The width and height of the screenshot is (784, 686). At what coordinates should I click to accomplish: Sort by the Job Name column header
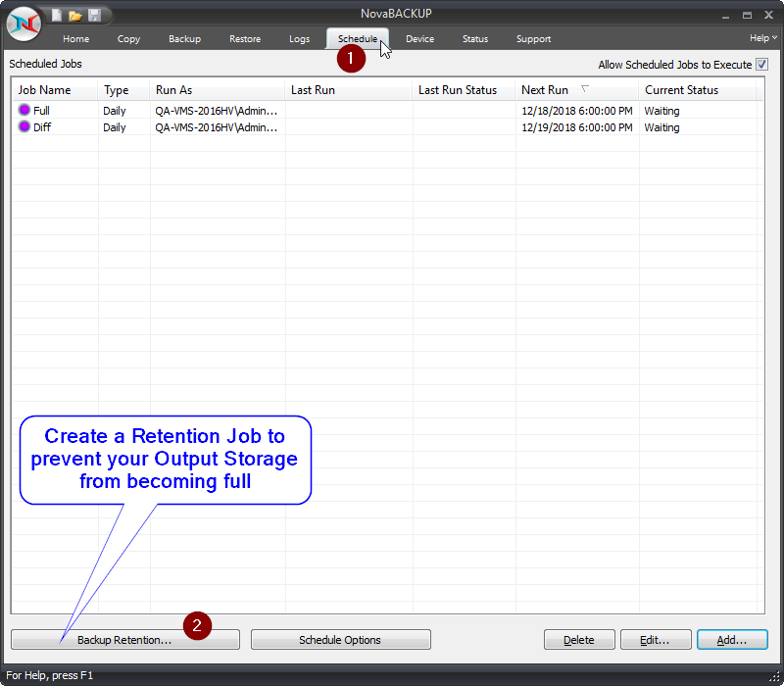click(x=55, y=90)
